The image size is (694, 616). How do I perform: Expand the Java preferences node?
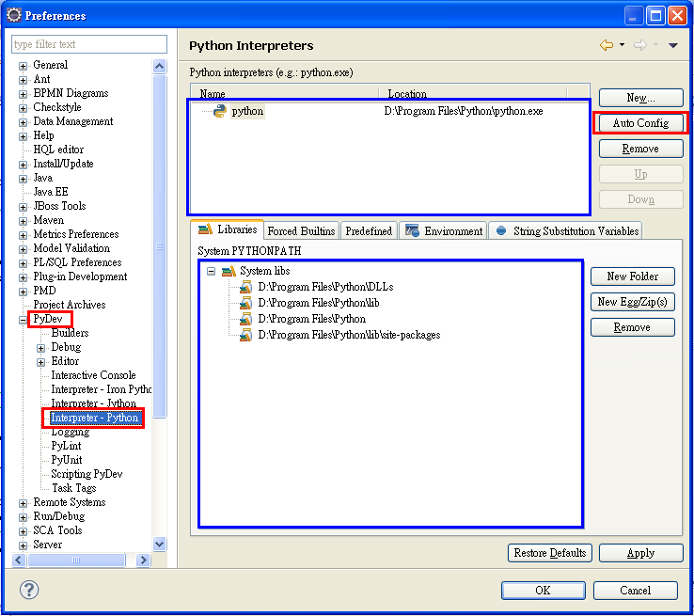23,179
